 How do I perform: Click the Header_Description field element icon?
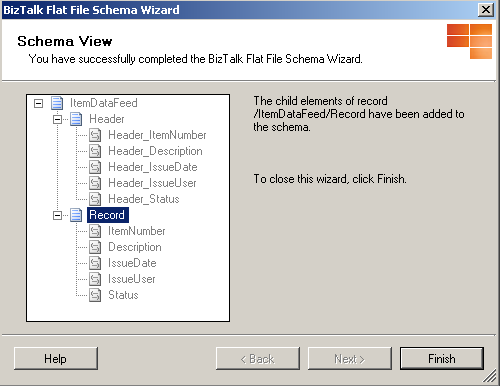click(95, 151)
